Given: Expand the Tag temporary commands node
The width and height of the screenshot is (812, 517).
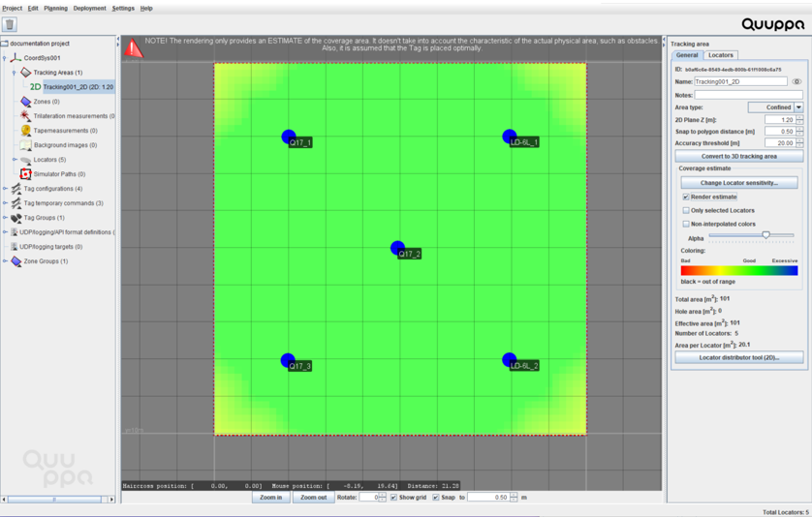Looking at the screenshot, I should pyautogui.click(x=5, y=203).
